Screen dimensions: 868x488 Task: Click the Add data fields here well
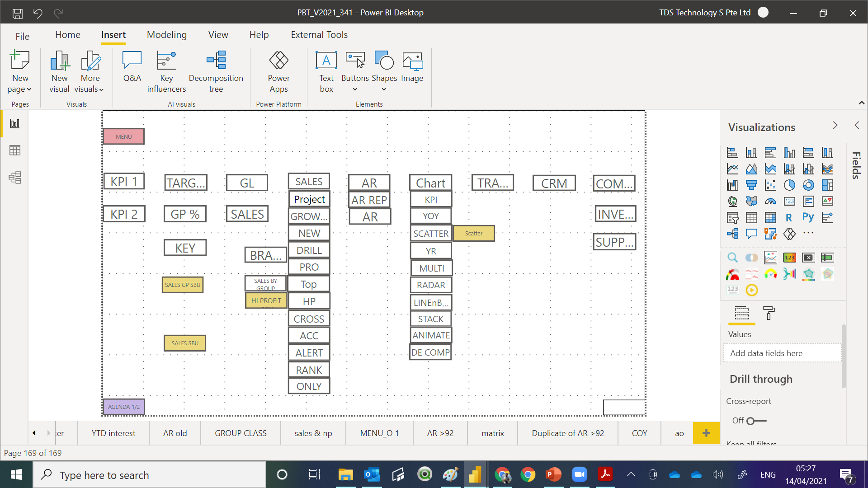(782, 353)
